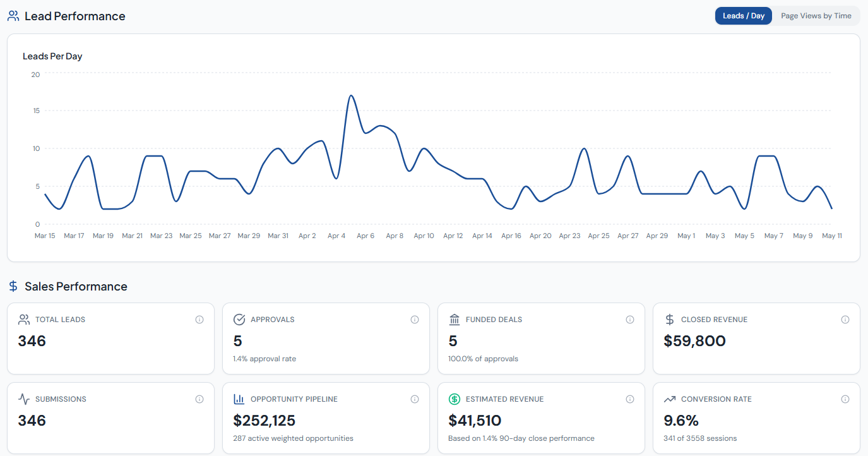
Task: Open the info icon on Submissions card
Action: coord(199,399)
